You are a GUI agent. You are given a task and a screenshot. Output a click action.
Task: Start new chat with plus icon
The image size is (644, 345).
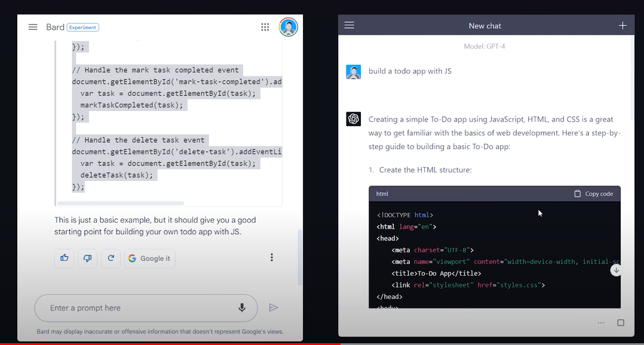[x=622, y=26]
